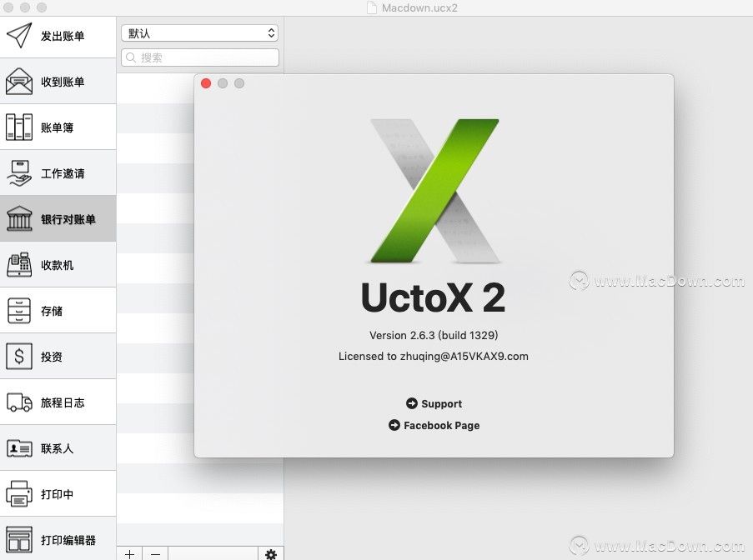The width and height of the screenshot is (753, 560).
Task: Click the Macdown.ucx2 window title
Action: click(419, 7)
